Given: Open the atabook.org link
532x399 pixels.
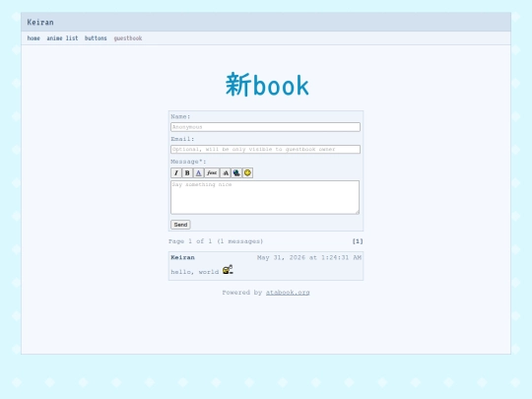Looking at the screenshot, I should click(x=288, y=293).
